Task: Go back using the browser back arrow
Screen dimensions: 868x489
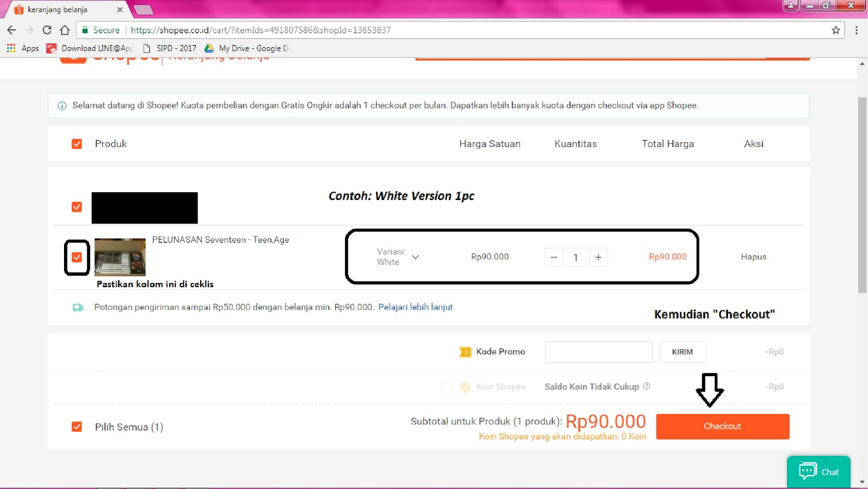Action: [11, 30]
